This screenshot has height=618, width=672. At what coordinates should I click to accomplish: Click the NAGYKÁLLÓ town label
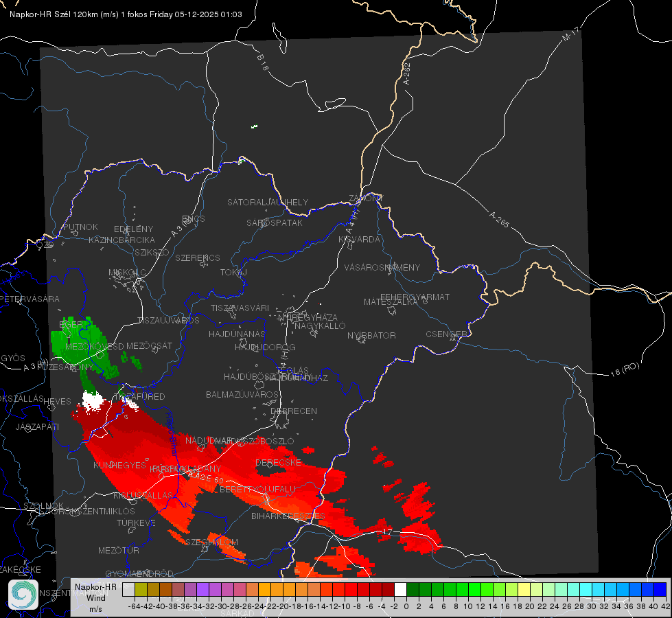tap(320, 326)
